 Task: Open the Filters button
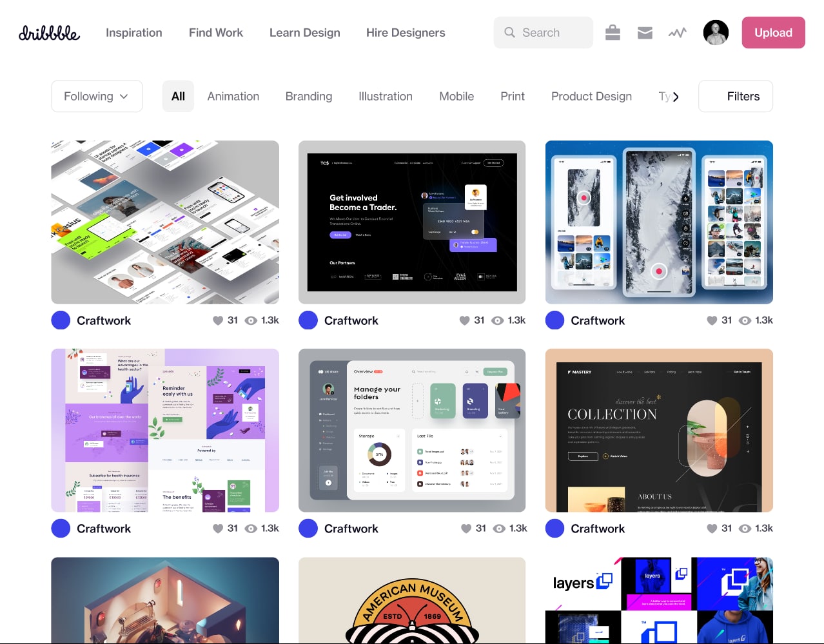tap(736, 96)
